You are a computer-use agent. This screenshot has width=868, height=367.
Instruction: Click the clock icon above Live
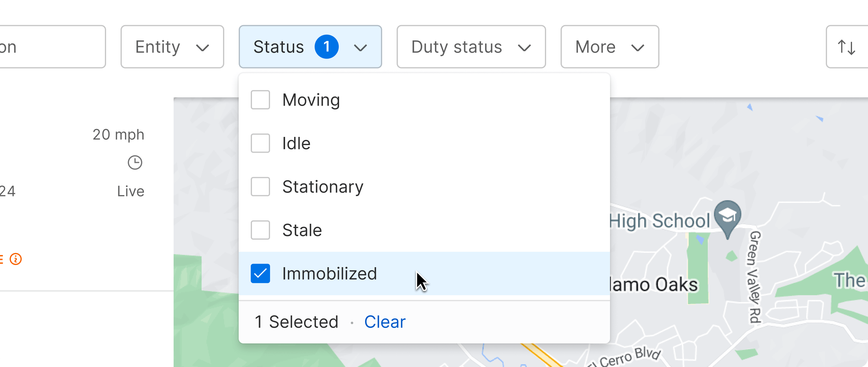[135, 163]
